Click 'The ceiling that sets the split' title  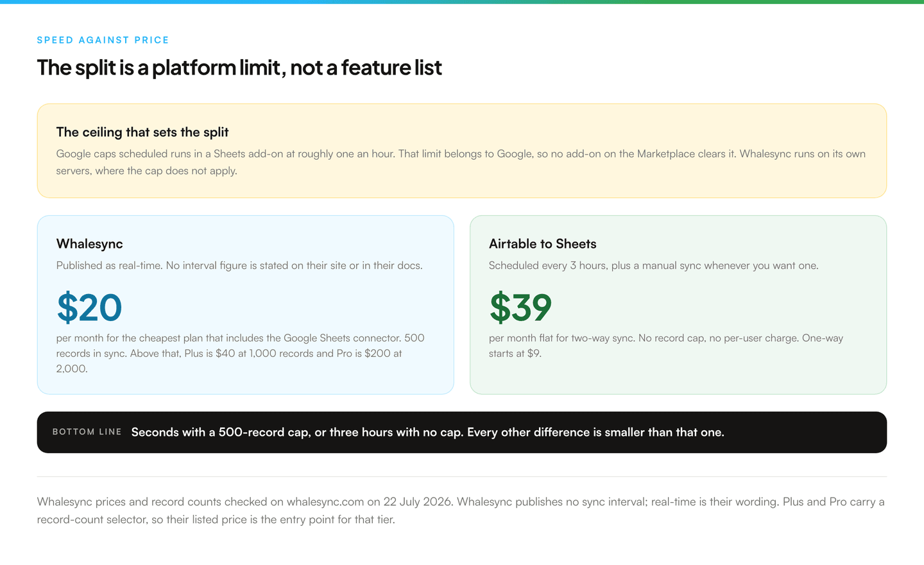click(142, 132)
